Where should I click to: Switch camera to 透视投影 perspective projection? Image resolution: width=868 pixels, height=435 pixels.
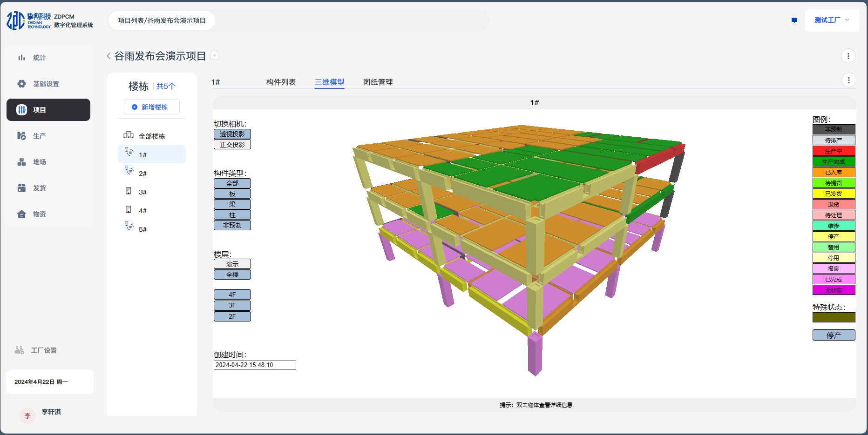point(232,134)
